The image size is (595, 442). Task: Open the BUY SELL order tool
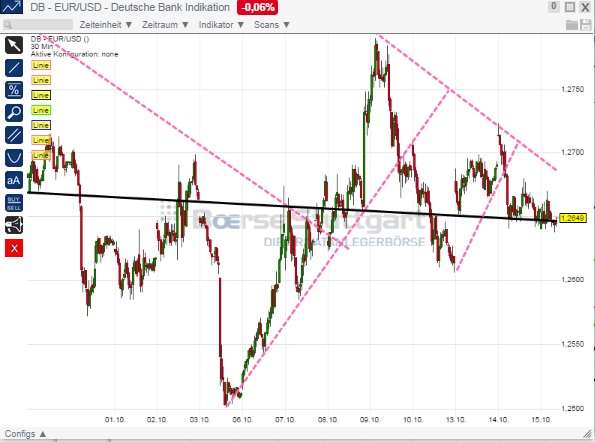[x=14, y=203]
